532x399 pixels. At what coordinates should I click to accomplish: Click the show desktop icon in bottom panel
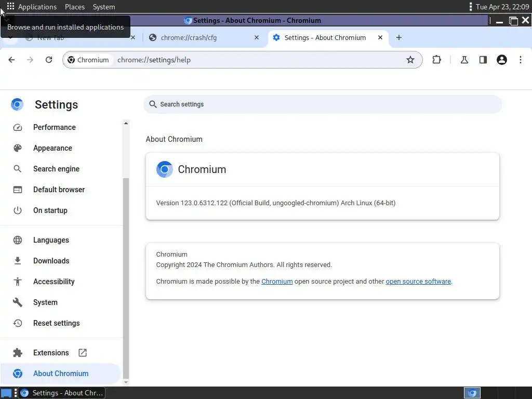6,393
